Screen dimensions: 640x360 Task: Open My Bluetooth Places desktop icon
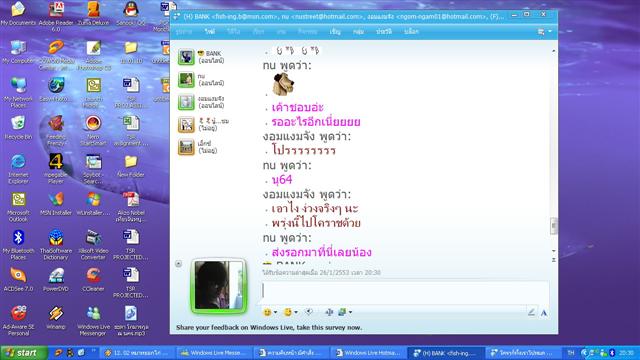18,245
